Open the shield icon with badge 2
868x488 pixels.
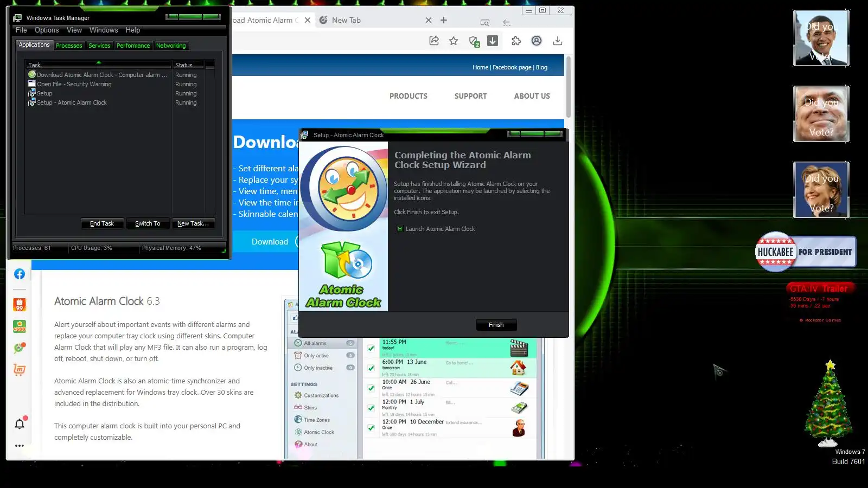[x=474, y=41]
